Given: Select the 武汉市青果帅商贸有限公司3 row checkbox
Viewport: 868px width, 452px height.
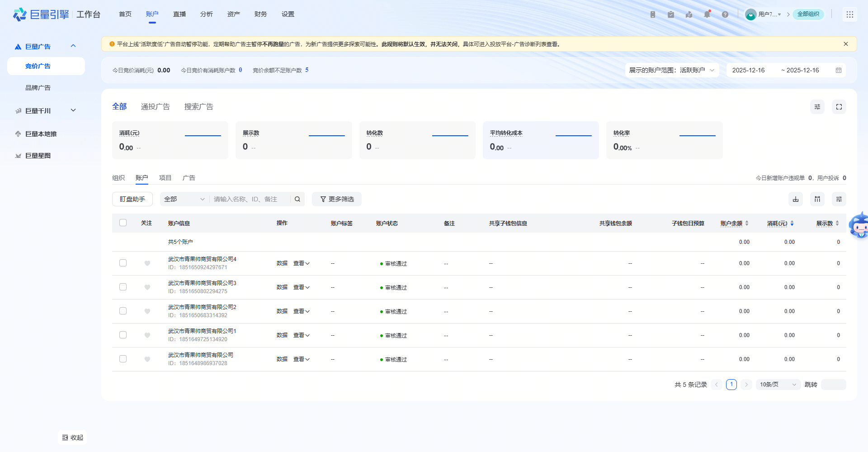Looking at the screenshot, I should [123, 287].
